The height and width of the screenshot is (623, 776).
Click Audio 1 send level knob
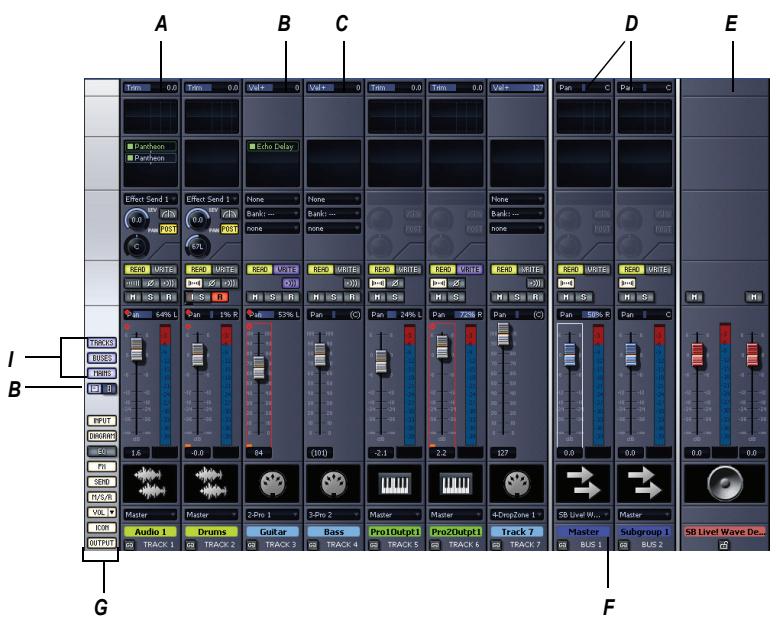point(137,219)
